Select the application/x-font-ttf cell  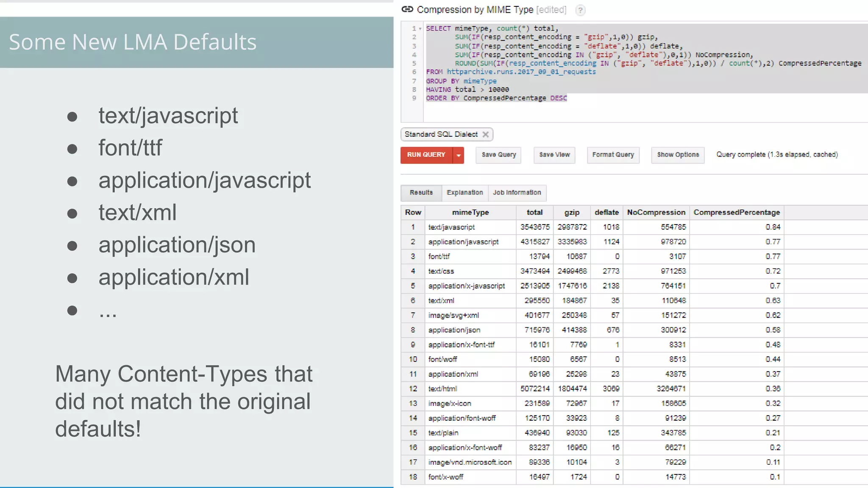(x=470, y=345)
